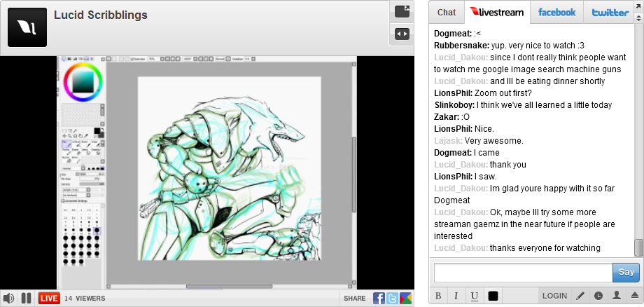Mute the stream volume speaker icon
This screenshot has width=644, height=307.
pos(9,298)
